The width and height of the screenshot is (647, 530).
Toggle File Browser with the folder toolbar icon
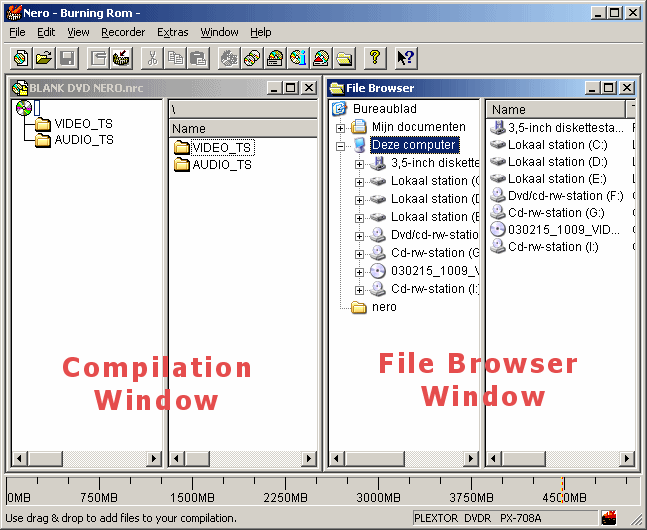(345, 58)
